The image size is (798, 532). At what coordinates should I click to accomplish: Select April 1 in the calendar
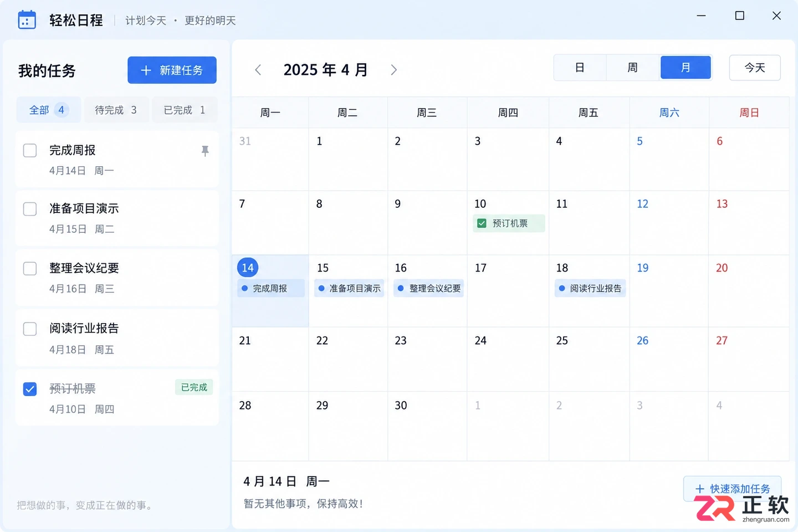tap(348, 160)
